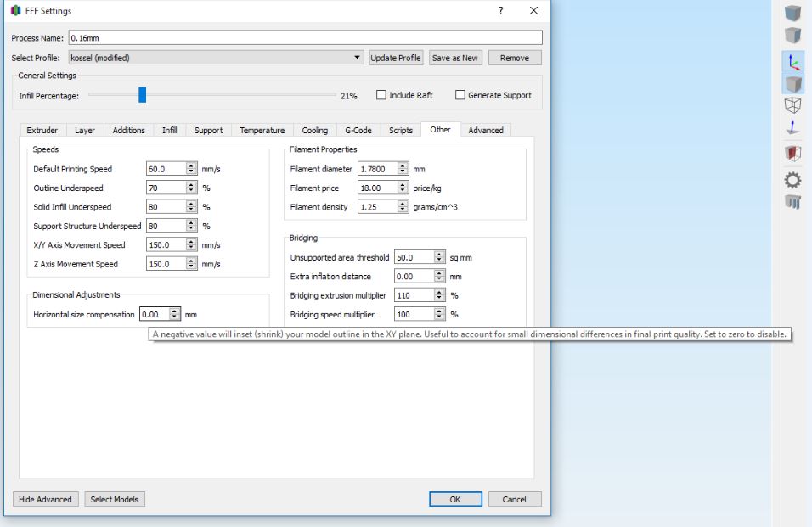
Task: Expand the Select Profile dropdown
Action: (357, 58)
